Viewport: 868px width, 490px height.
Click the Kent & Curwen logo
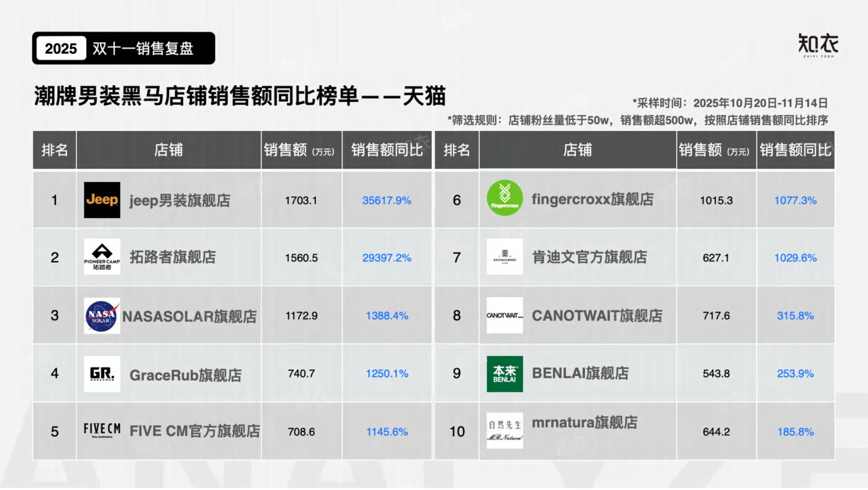[x=505, y=257]
